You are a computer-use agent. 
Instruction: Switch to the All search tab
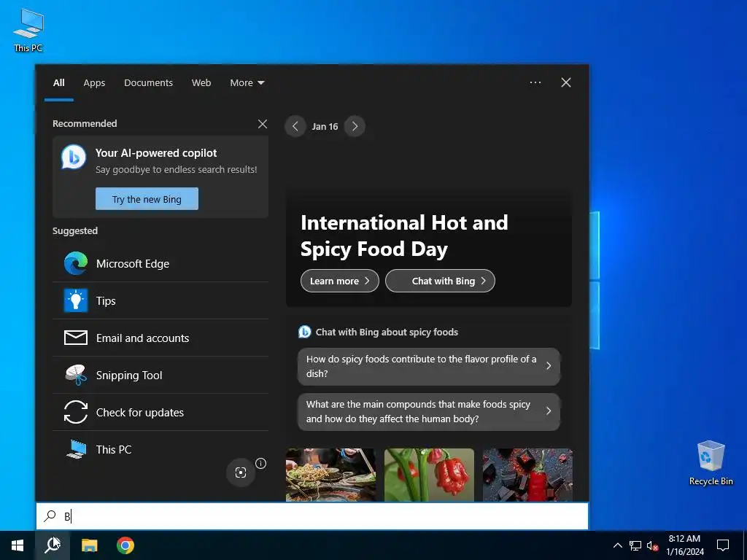[58, 83]
